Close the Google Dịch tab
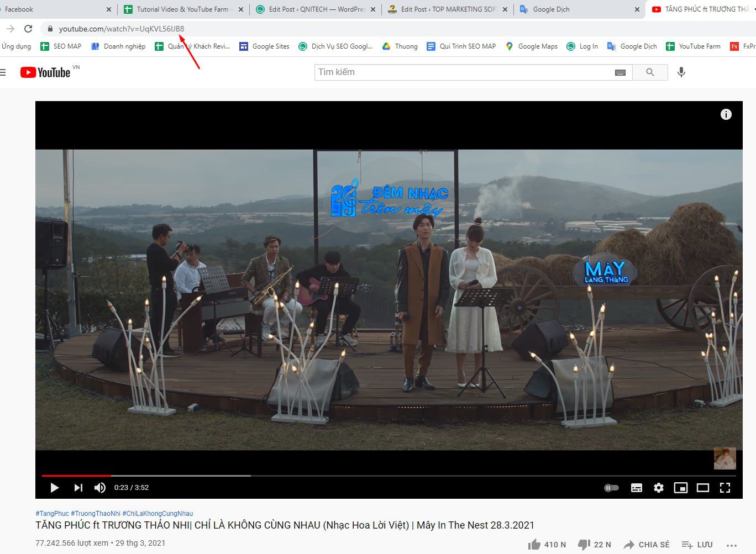 [x=637, y=9]
